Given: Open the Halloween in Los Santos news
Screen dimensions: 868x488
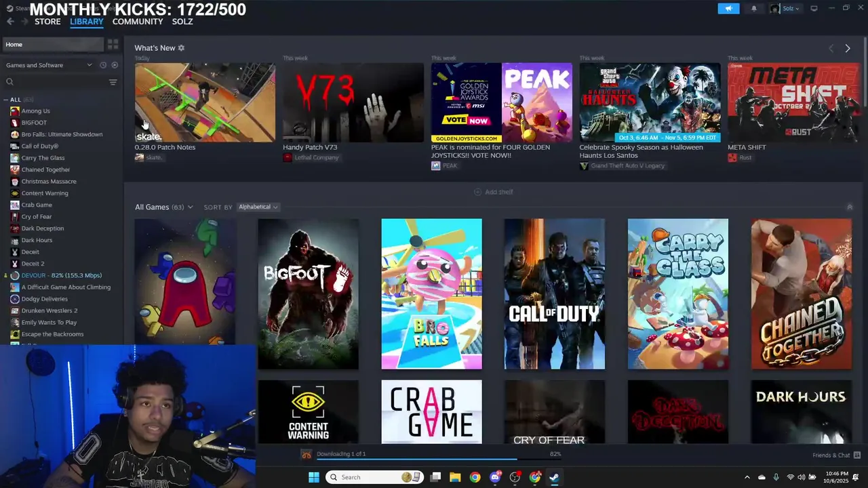Looking at the screenshot, I should tap(650, 102).
